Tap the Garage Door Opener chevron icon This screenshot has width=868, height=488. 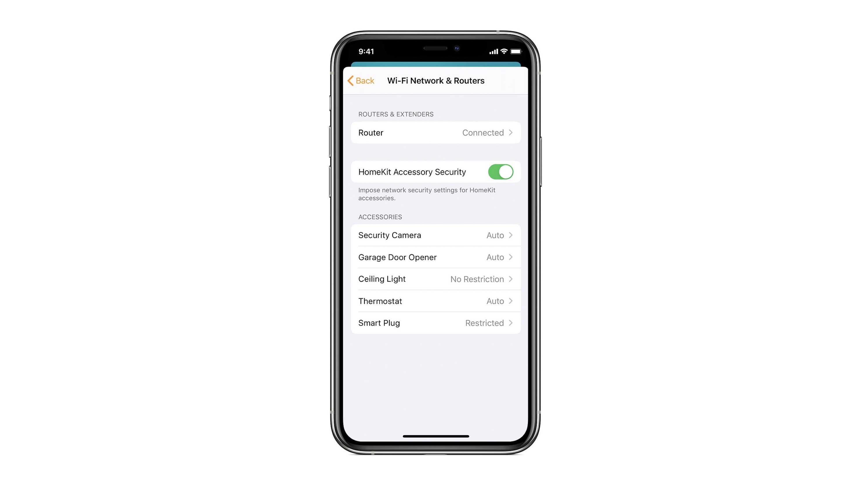coord(511,257)
